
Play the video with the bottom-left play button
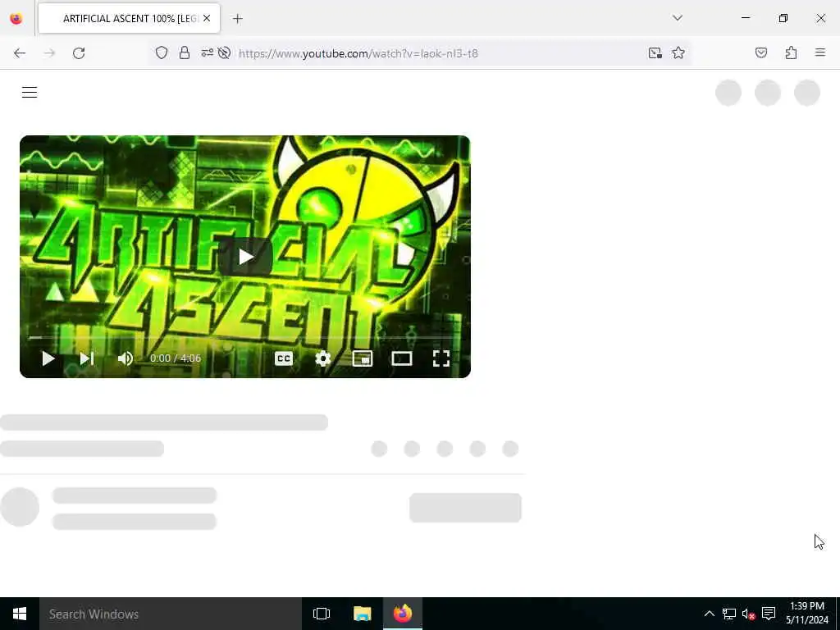[x=48, y=358]
